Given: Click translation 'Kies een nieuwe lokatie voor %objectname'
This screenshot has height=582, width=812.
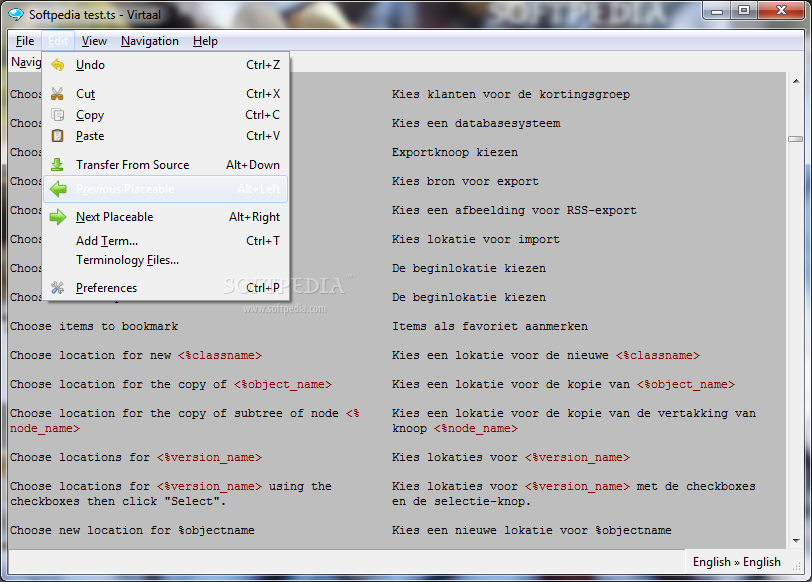Looking at the screenshot, I should coord(532,531).
